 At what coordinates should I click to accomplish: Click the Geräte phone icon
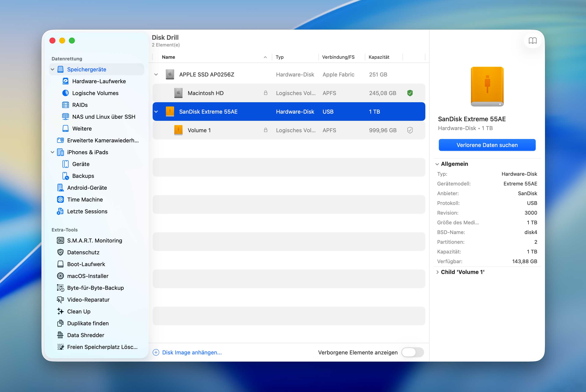[x=65, y=164]
